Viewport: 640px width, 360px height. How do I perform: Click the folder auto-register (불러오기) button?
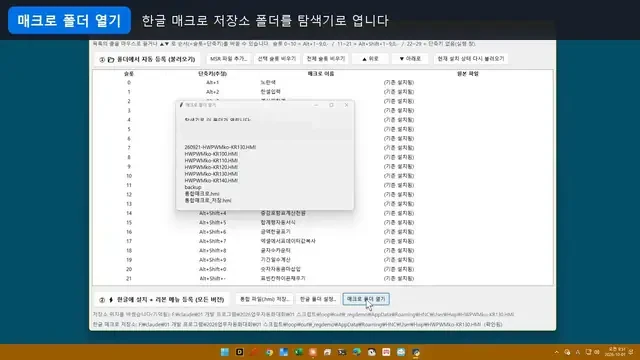[147, 59]
